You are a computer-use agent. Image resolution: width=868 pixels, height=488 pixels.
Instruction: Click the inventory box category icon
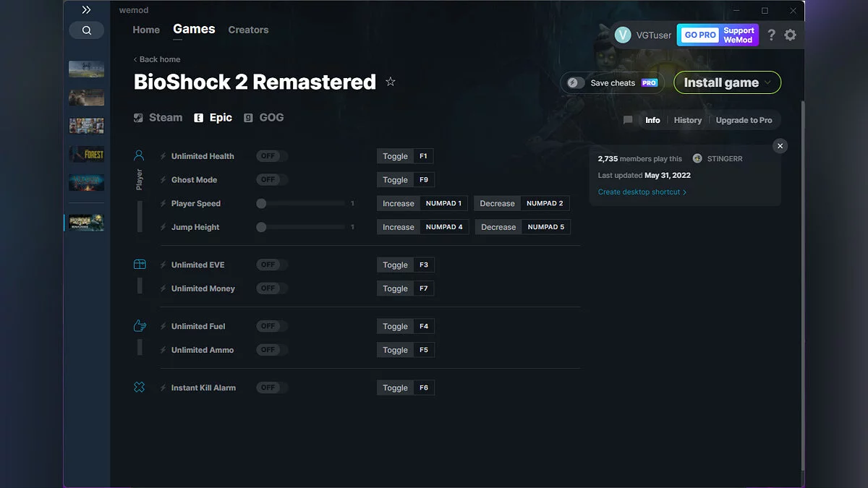pyautogui.click(x=140, y=265)
